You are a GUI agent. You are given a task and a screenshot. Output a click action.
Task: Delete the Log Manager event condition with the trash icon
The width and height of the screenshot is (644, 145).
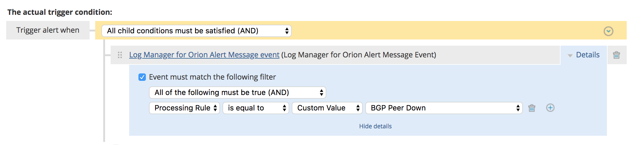(616, 55)
